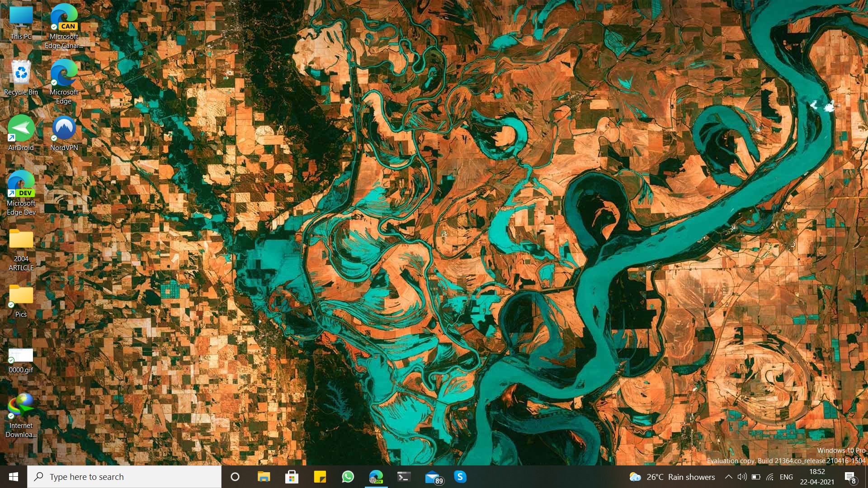Launch WhatsApp from the taskbar
868x488 pixels.
click(x=348, y=477)
